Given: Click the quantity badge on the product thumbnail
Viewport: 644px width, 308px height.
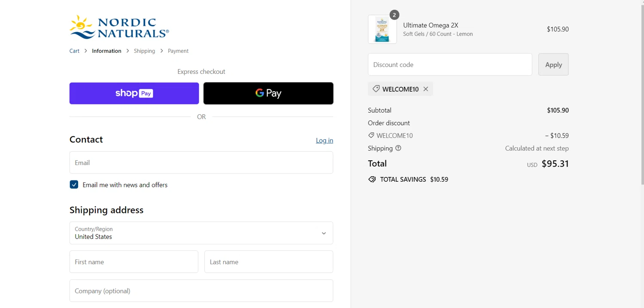Looking at the screenshot, I should coord(394,15).
